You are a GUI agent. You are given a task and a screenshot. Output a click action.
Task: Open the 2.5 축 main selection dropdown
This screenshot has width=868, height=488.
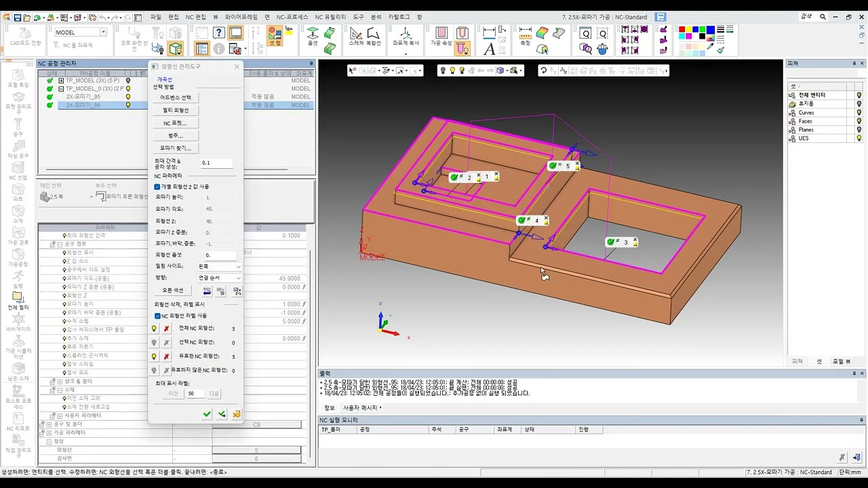[65, 197]
